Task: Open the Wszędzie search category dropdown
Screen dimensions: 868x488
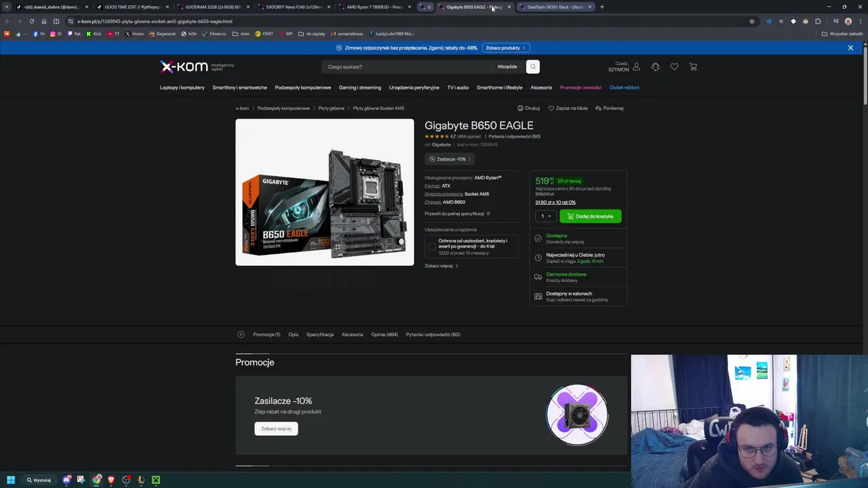Action: coord(509,66)
